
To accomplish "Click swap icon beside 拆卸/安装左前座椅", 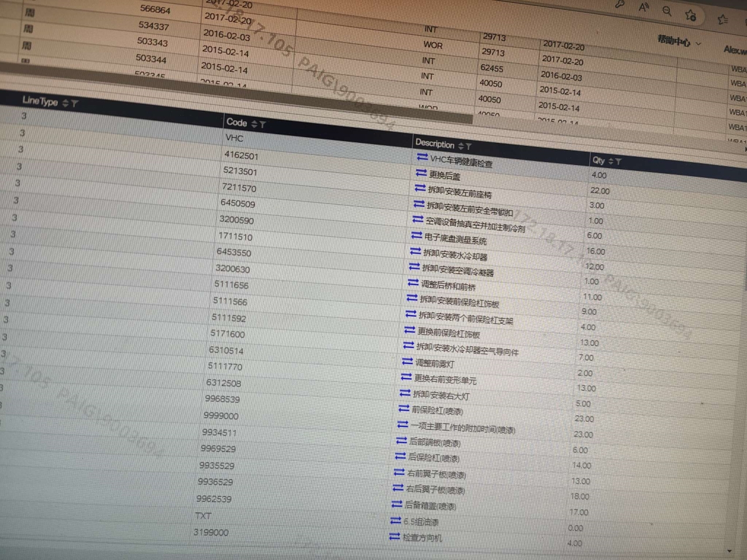I will click(420, 188).
